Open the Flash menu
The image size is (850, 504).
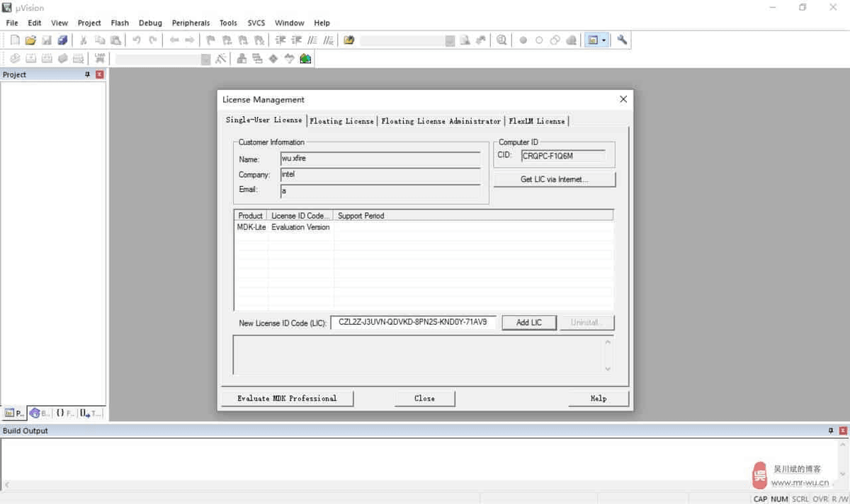point(120,23)
